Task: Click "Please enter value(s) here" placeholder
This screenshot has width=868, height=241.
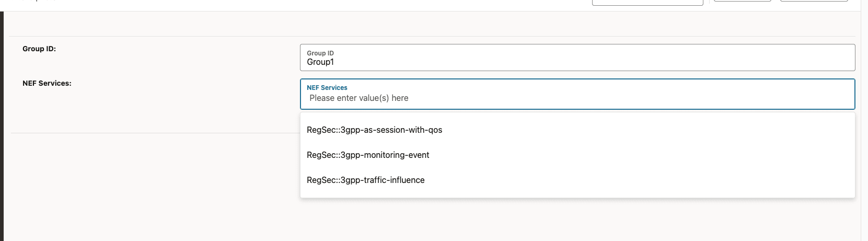Action: pos(359,98)
